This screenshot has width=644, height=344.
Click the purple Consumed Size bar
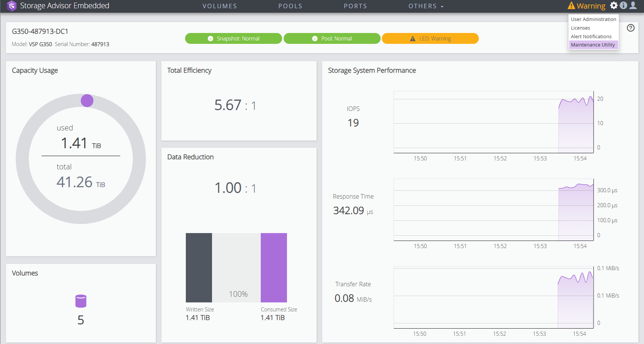(273, 268)
